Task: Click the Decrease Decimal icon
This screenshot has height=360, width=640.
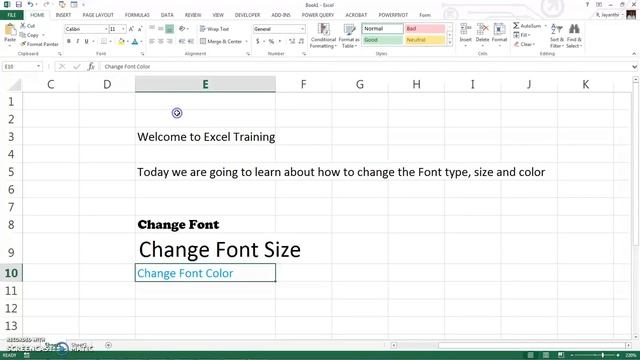Action: [x=301, y=41]
